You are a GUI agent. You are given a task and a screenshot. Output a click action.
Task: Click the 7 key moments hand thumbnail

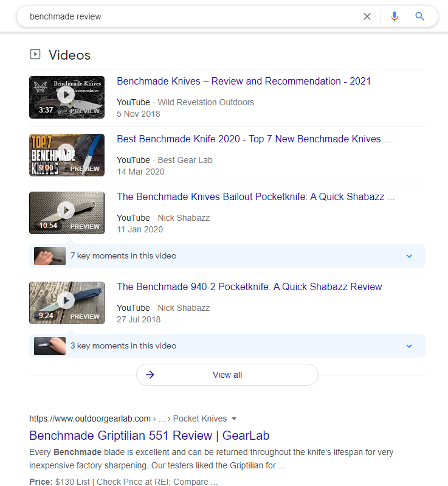click(x=50, y=256)
